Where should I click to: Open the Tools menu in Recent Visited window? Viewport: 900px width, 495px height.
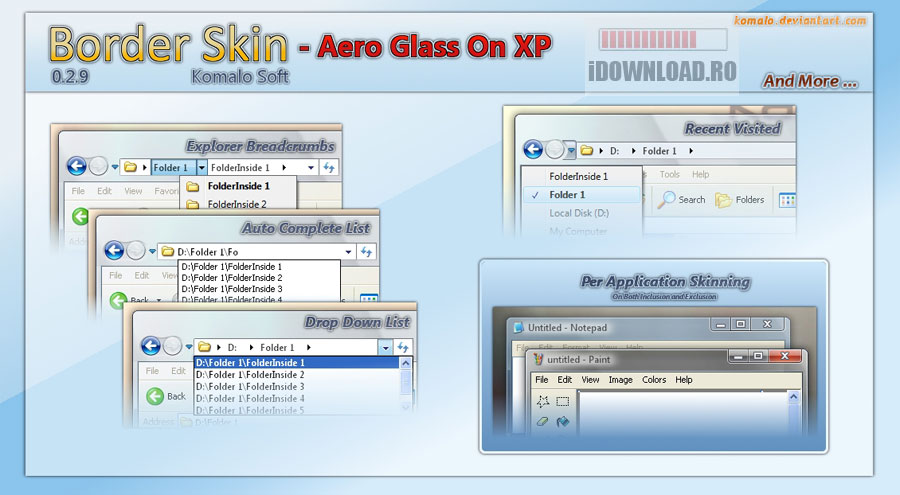pyautogui.click(x=670, y=174)
